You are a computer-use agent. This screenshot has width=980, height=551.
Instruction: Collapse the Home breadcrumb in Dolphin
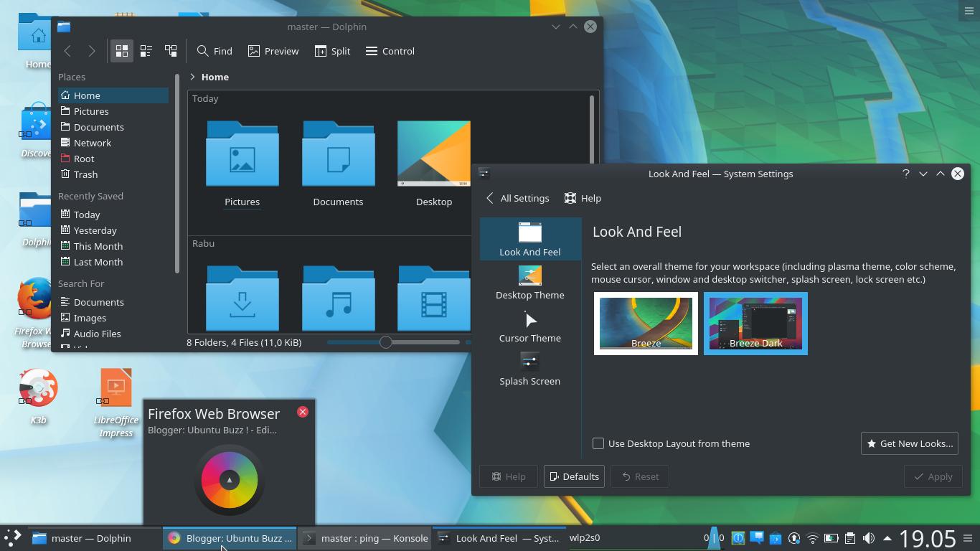[x=192, y=77]
